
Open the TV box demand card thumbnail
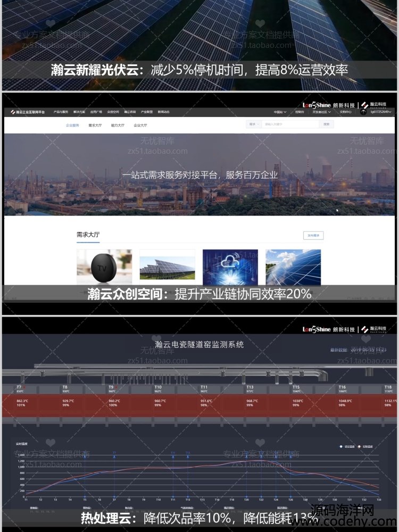(x=104, y=268)
